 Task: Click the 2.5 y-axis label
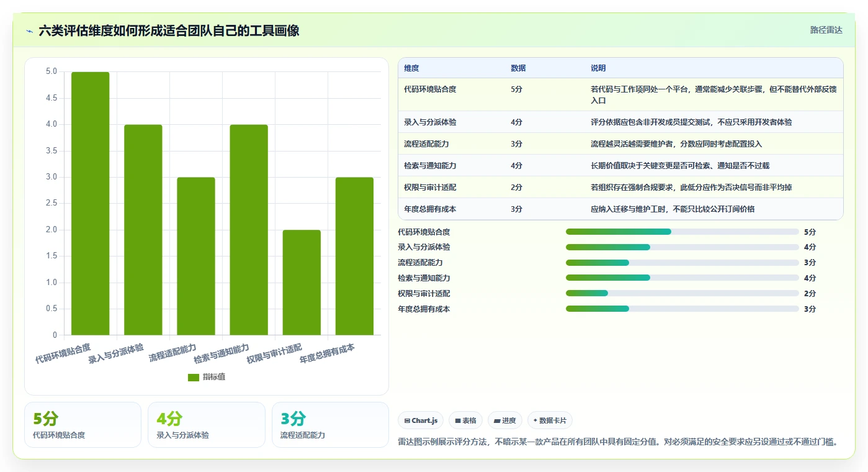(x=51, y=204)
